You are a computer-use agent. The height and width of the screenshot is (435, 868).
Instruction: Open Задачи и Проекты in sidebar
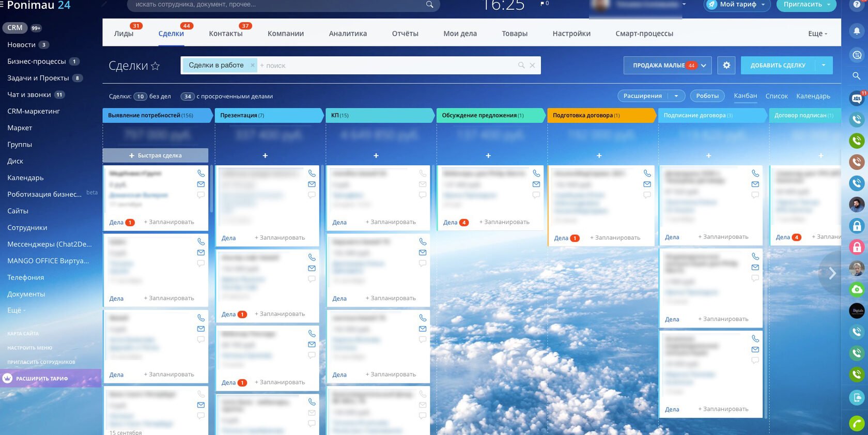(x=38, y=78)
